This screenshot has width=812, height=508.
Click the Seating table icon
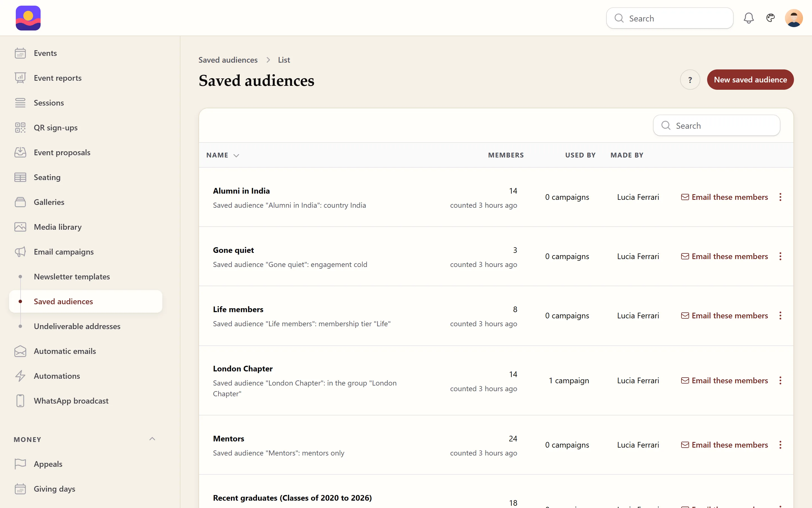[20, 178]
